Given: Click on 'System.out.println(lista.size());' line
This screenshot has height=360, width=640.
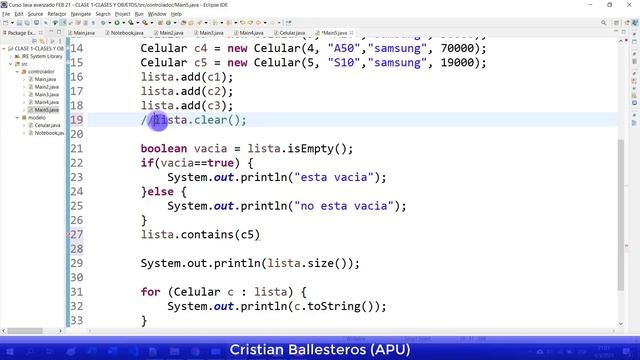Looking at the screenshot, I should [x=250, y=263].
